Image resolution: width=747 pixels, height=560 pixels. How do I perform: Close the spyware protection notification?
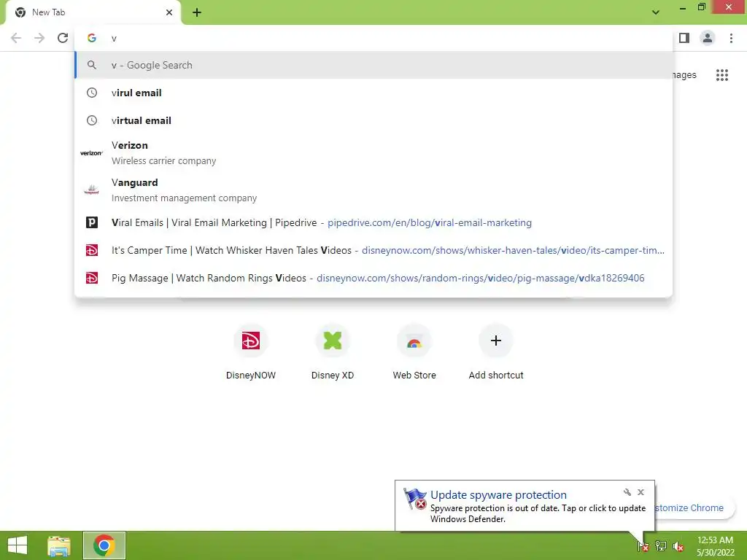tap(640, 492)
